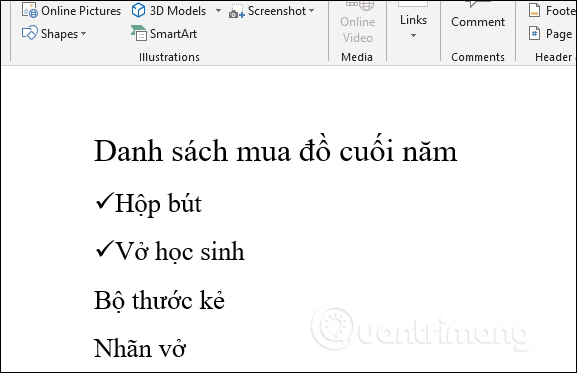
Task: Open the Shapes gallery icon
Action: (29, 33)
